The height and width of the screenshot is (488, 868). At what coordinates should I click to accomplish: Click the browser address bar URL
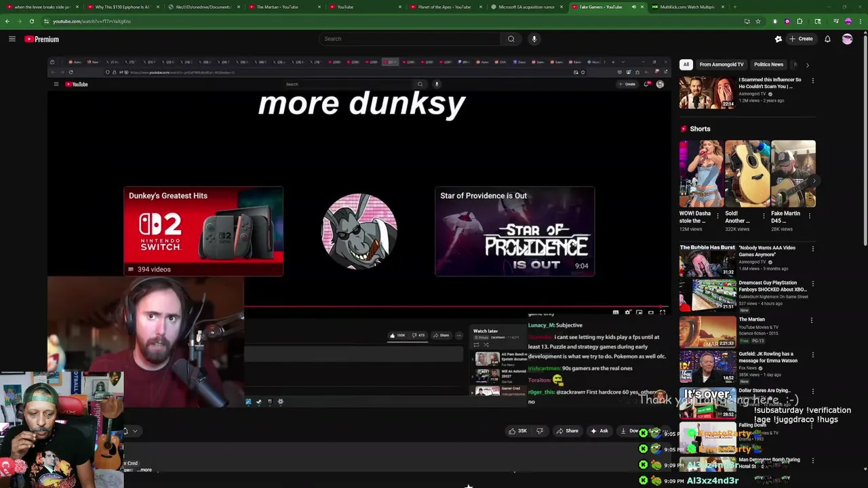[92, 21]
